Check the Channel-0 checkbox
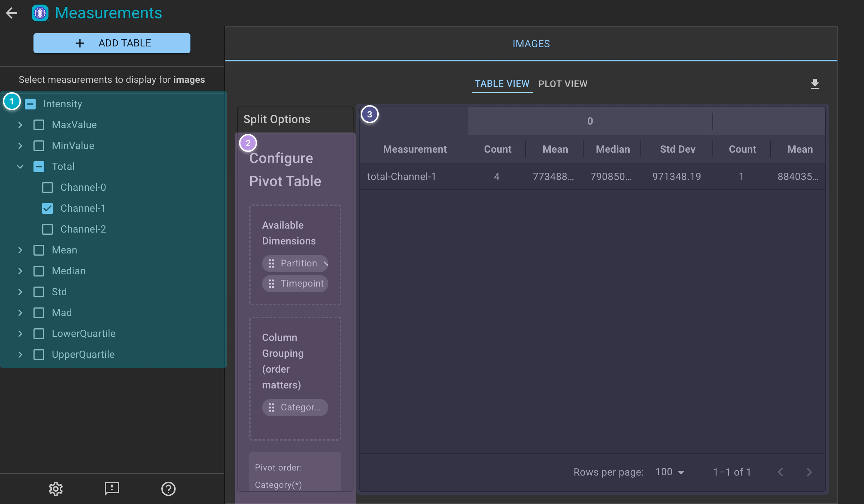This screenshot has width=864, height=504. click(48, 188)
